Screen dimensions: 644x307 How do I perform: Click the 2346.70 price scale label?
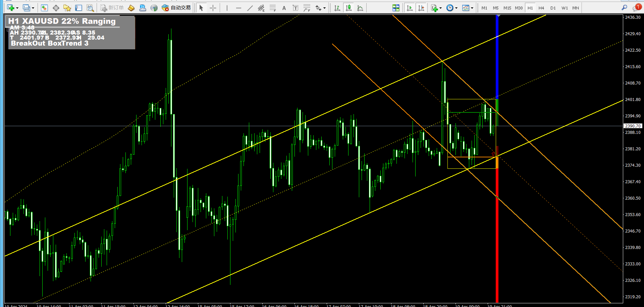pos(633,231)
